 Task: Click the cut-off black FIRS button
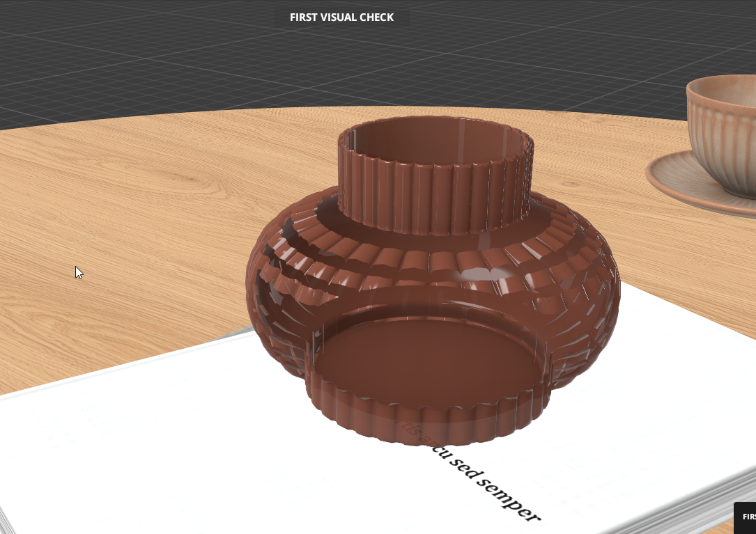pyautogui.click(x=745, y=517)
